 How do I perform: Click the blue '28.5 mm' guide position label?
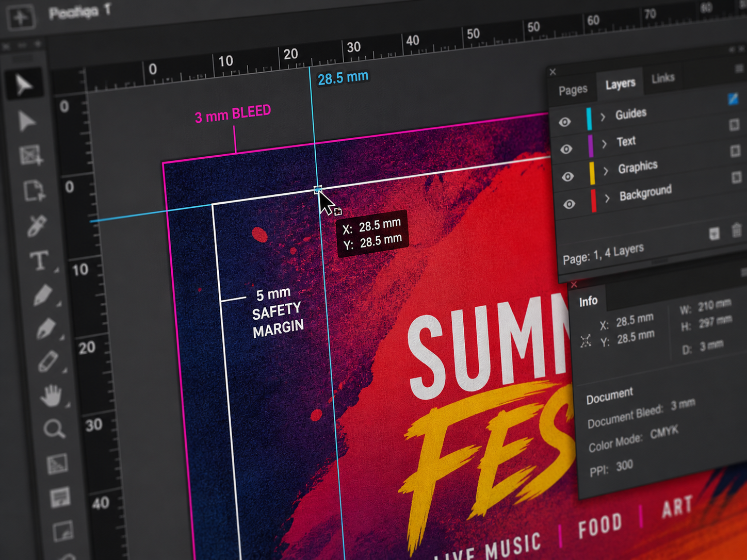coord(343,78)
